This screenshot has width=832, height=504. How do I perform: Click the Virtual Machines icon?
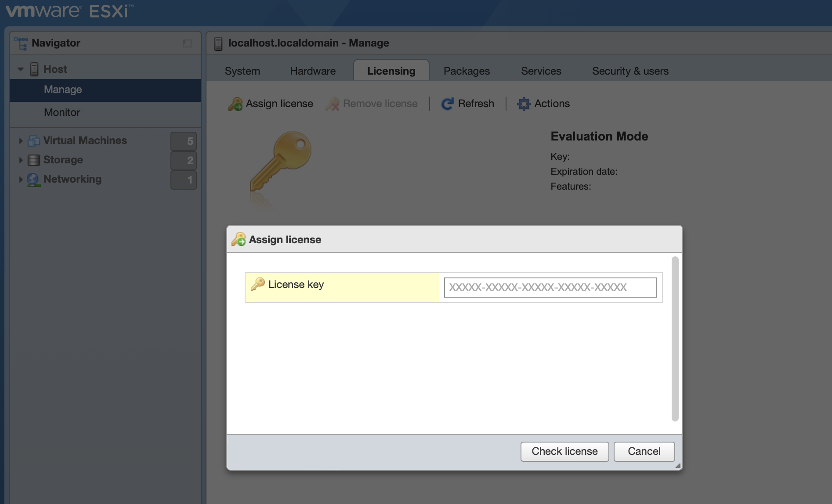(x=33, y=140)
